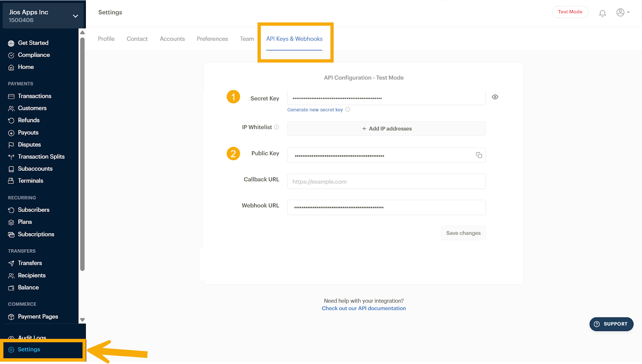The image size is (642, 364).
Task: Open the API documentation link
Action: 364,308
